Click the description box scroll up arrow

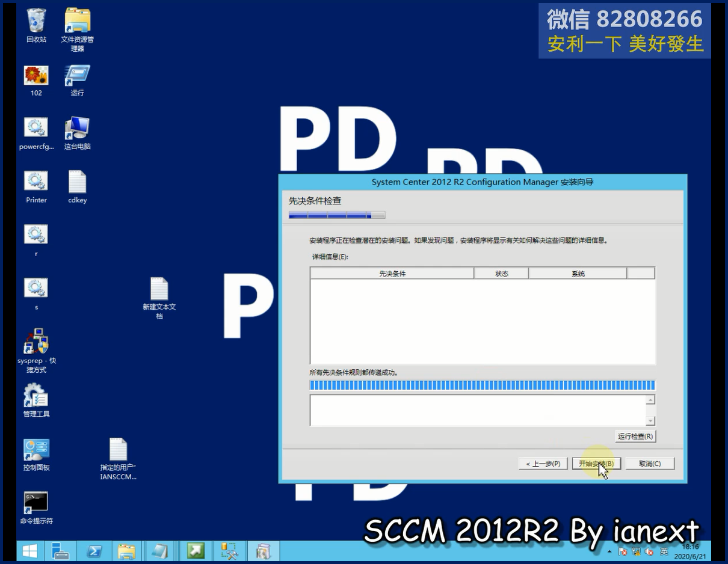pyautogui.click(x=650, y=400)
